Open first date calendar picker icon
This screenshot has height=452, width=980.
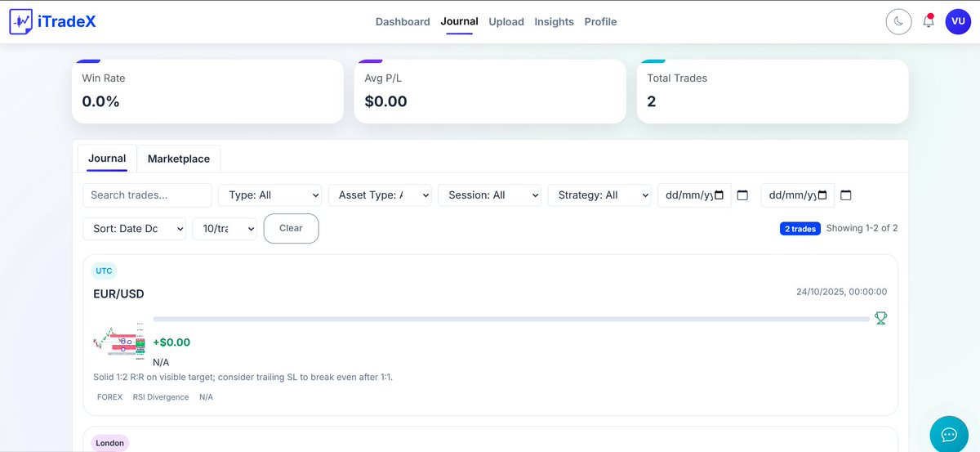click(x=742, y=195)
